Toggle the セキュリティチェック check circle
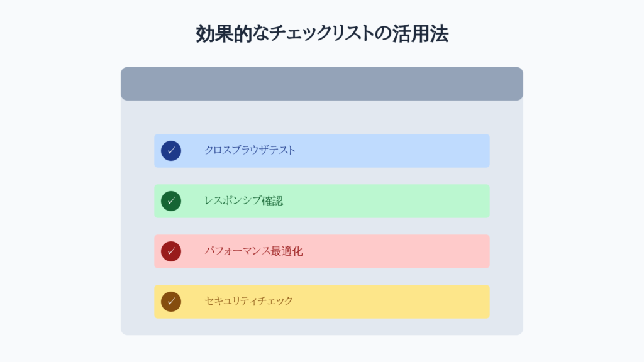This screenshot has width=644, height=362. [x=171, y=302]
